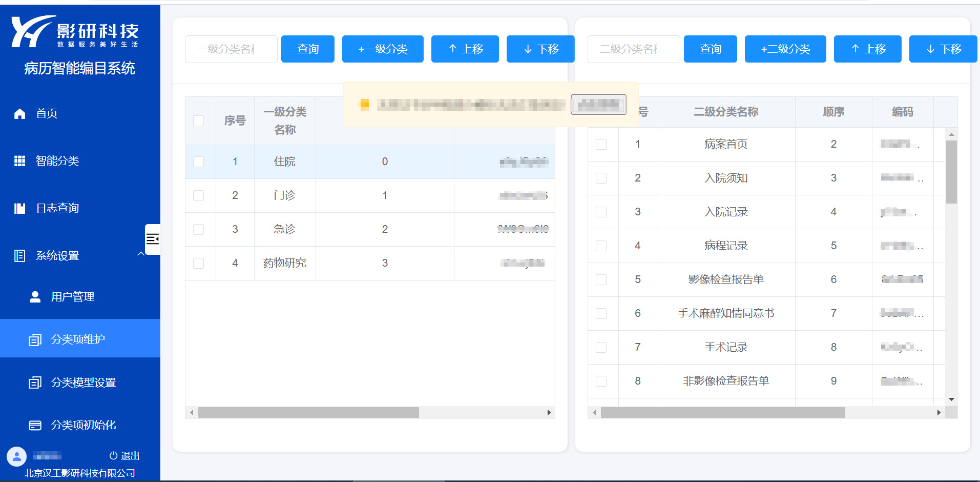
Task: Focus the 一级分类名称 search field
Action: coord(231,49)
